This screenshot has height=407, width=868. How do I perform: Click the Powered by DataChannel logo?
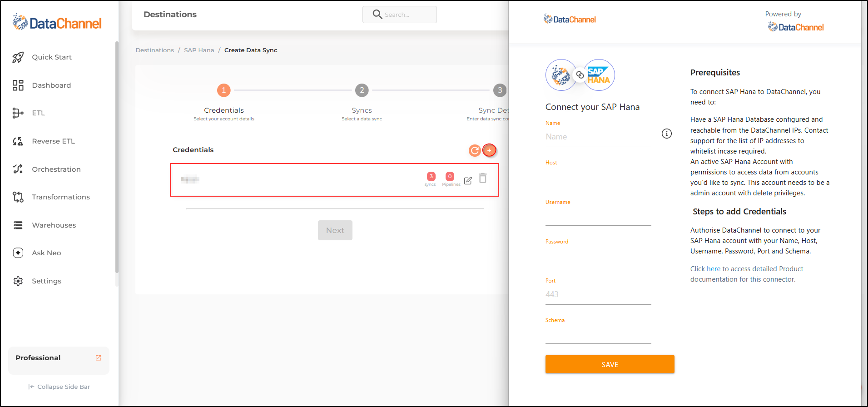pos(796,27)
